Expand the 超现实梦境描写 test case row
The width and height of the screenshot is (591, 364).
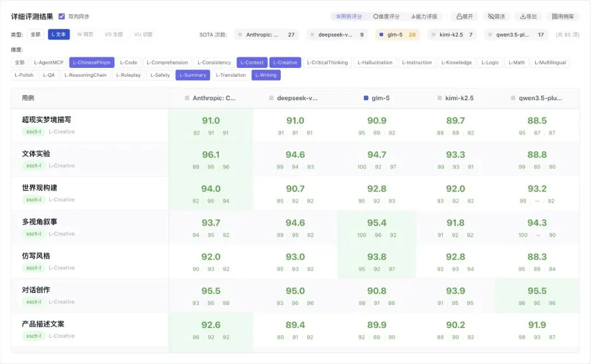[x=47, y=120]
